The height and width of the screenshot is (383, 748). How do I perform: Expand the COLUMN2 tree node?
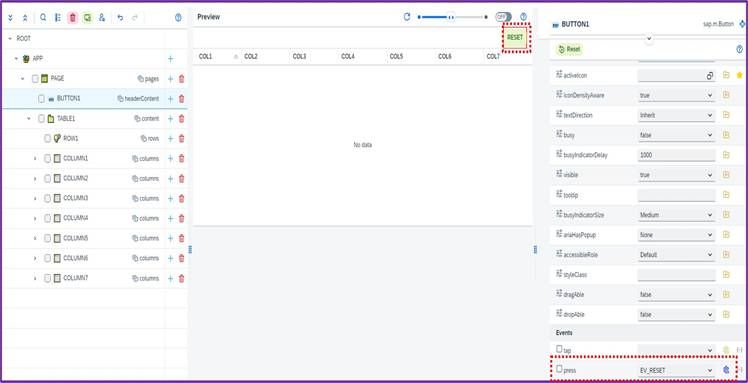(35, 178)
